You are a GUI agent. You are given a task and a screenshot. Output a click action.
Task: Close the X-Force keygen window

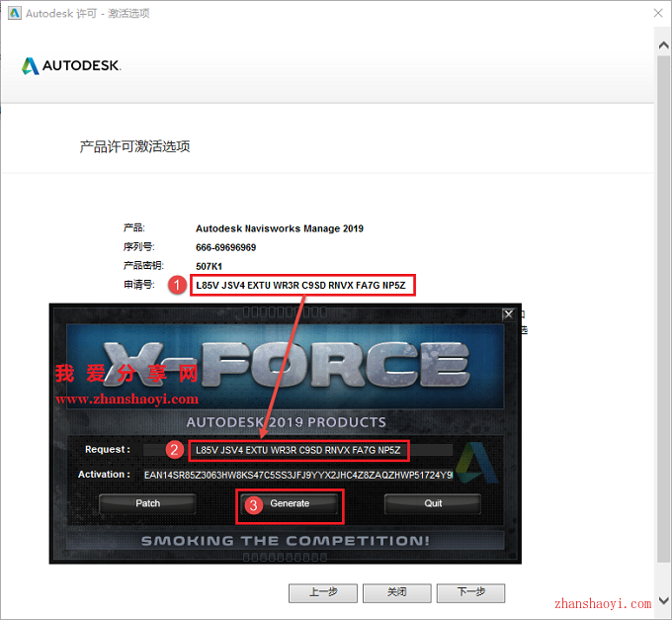tap(508, 314)
